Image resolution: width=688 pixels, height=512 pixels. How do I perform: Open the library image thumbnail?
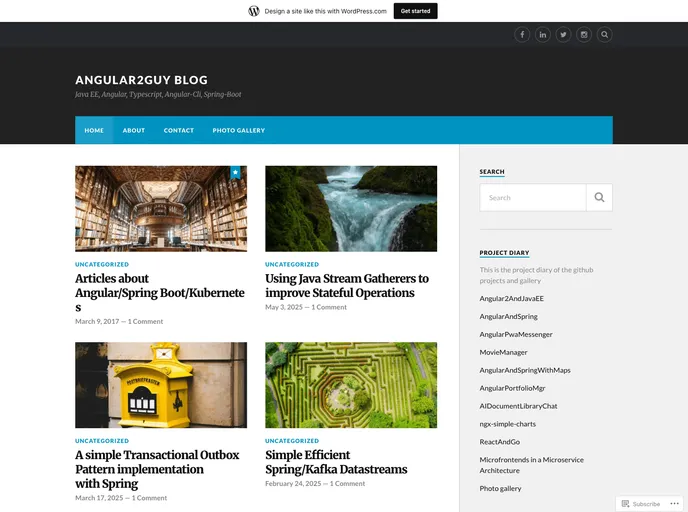click(161, 209)
